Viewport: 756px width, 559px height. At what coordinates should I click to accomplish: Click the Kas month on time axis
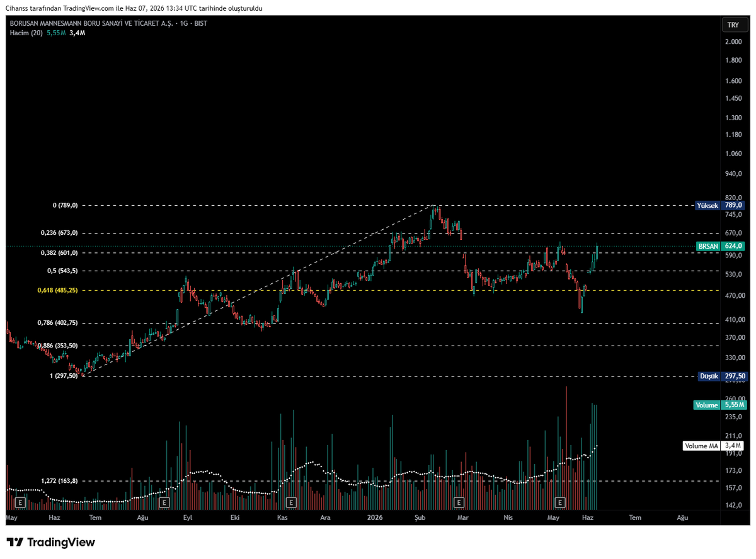point(282,518)
